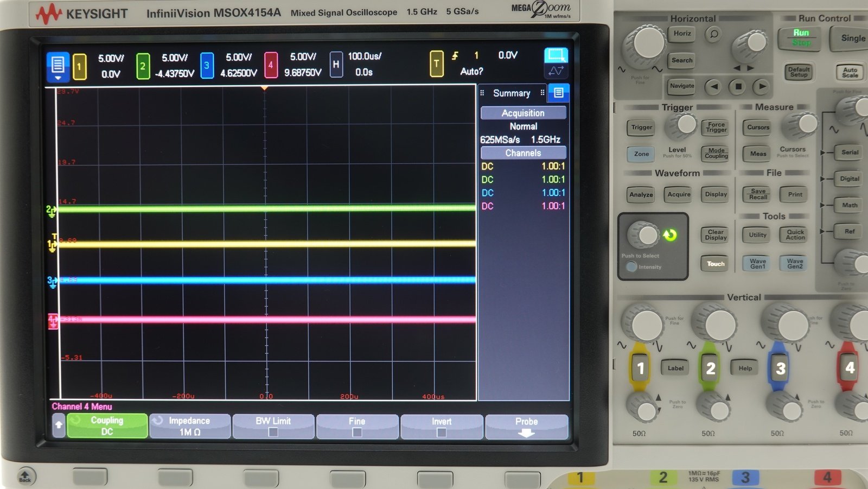This screenshot has height=489, width=868.
Task: Click the Meas measurement menu button
Action: point(758,154)
